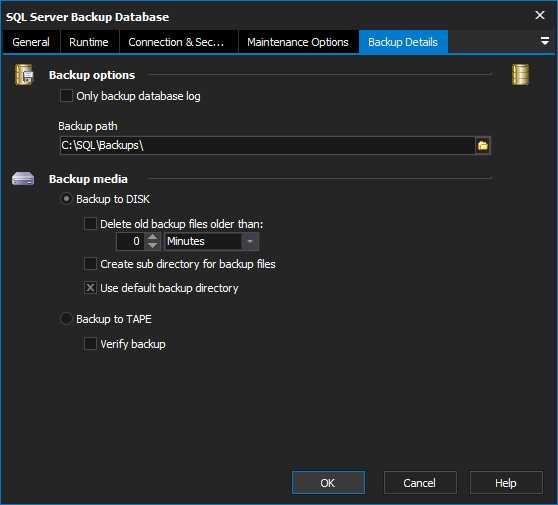Click the Backup path label

[x=88, y=126]
